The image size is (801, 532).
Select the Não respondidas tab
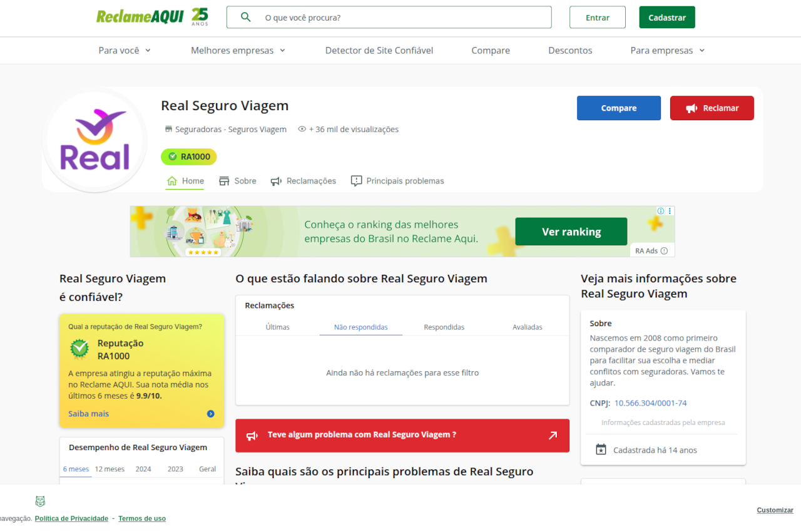tap(361, 327)
